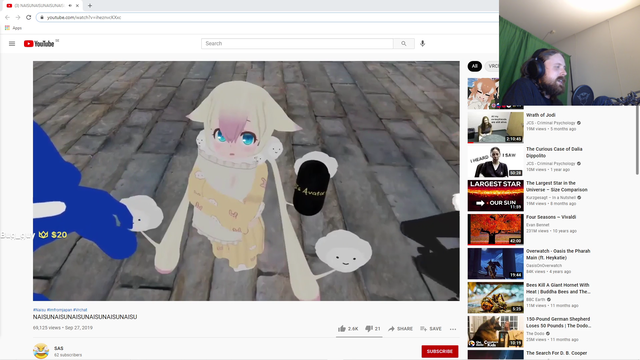The height and width of the screenshot is (360, 640).
Task: Share the video
Action: click(x=400, y=329)
